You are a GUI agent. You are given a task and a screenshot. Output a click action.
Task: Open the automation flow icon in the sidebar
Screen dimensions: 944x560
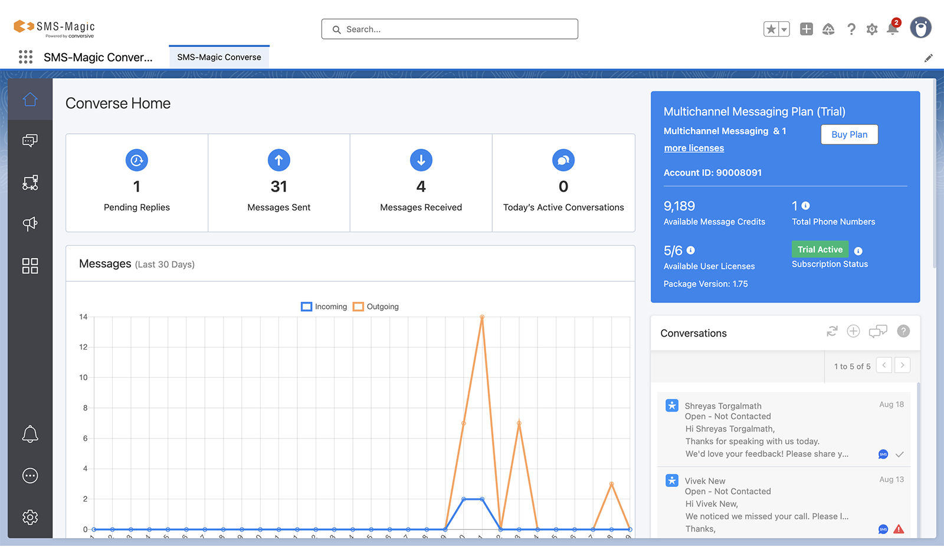[30, 183]
